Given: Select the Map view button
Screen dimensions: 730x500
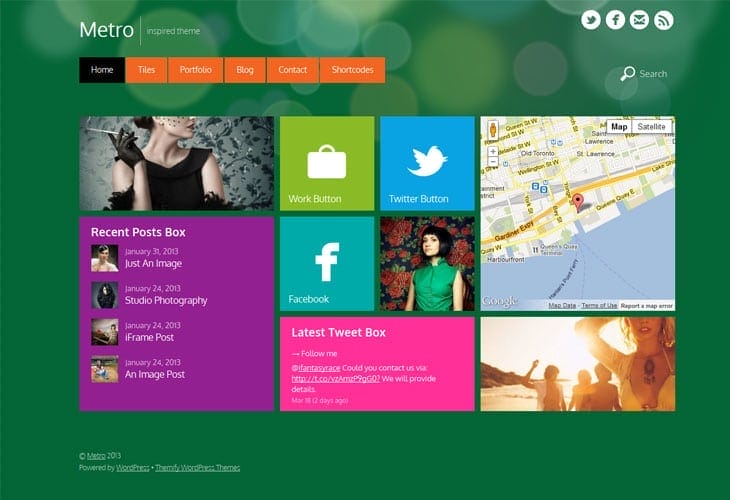Looking at the screenshot, I should [620, 127].
